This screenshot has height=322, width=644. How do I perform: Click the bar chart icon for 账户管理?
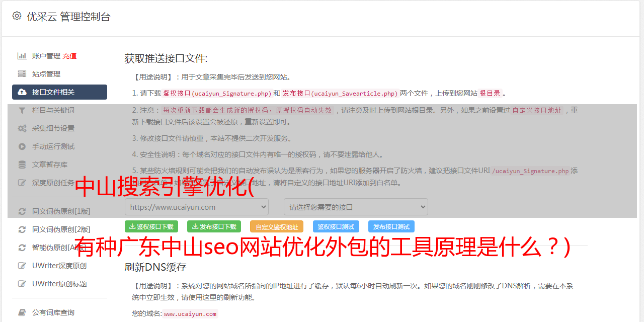tap(22, 56)
